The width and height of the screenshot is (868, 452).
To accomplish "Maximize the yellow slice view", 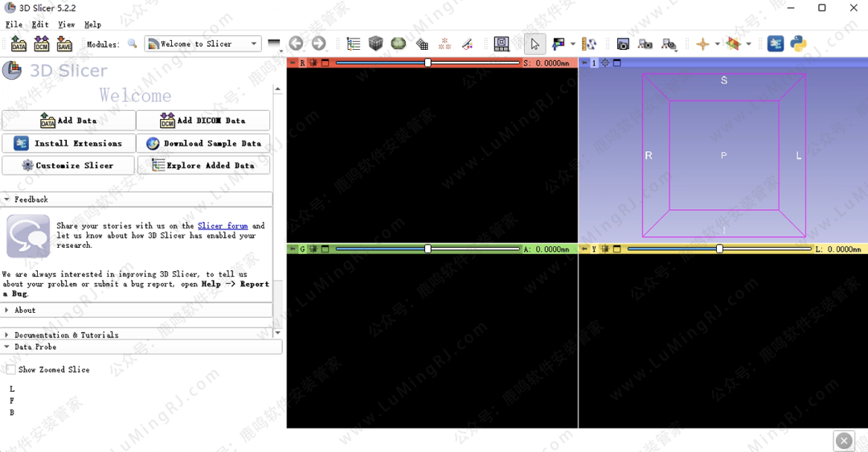I will (x=617, y=249).
